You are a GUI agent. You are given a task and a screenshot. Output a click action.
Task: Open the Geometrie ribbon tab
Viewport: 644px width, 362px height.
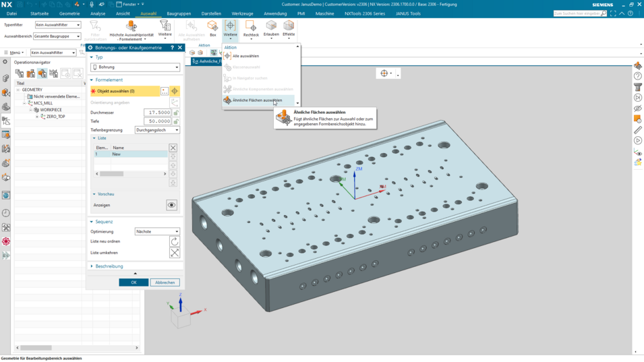click(x=69, y=13)
